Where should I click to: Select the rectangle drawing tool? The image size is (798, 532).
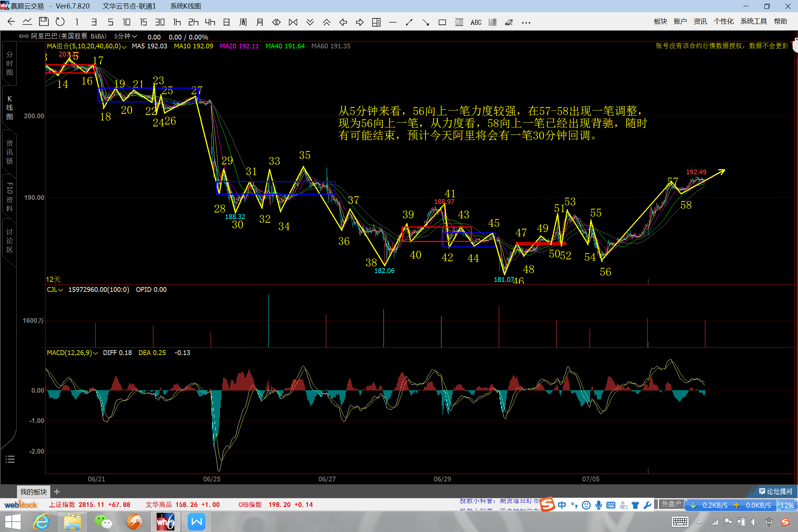442,22
